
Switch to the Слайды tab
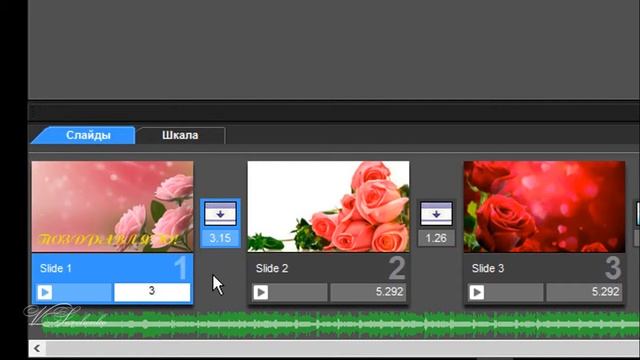[x=83, y=135]
